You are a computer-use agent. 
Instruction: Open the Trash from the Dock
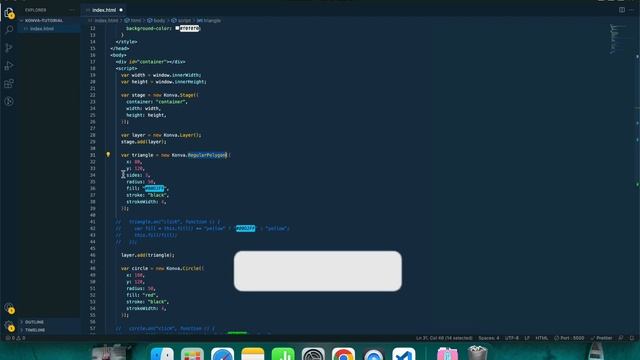[x=477, y=353]
